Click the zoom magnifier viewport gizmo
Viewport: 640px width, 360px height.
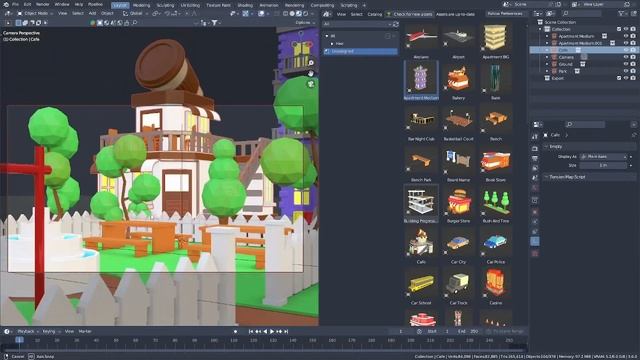point(311,63)
